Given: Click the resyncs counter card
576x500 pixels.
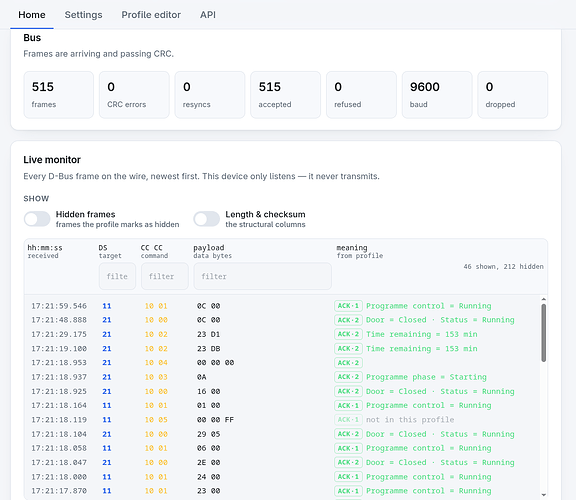Looking at the screenshot, I should 210,95.
